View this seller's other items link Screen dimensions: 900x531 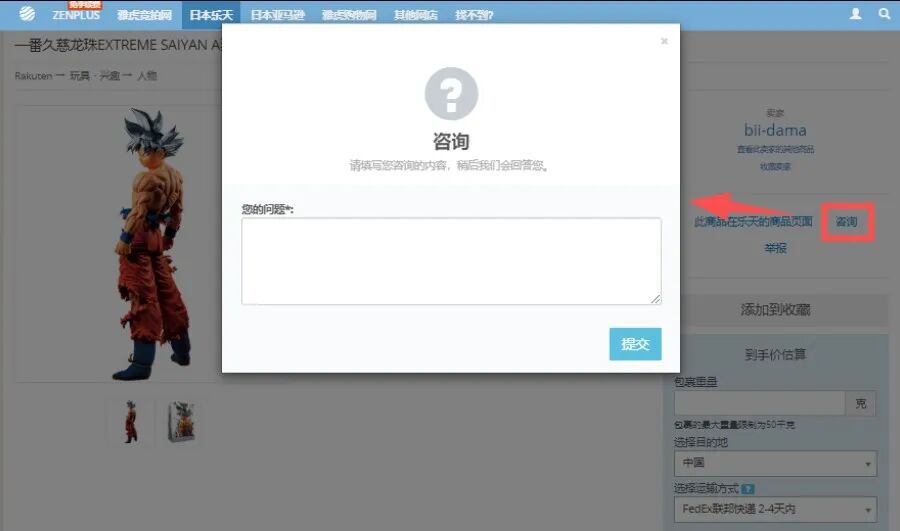click(775, 149)
